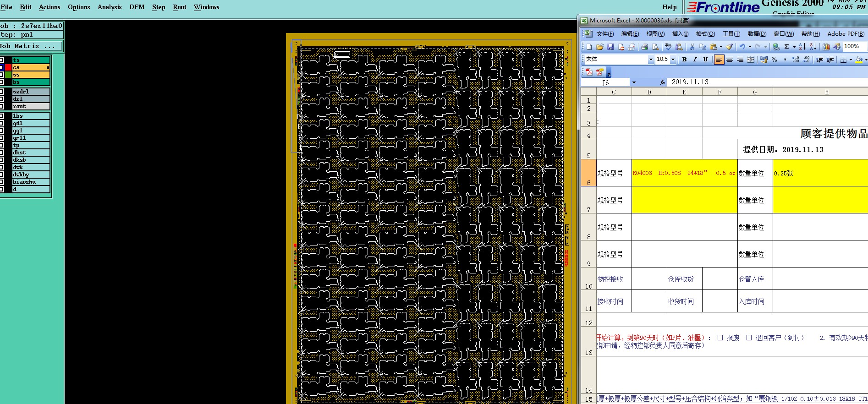Open Print Preview in Excel
Screen dimensions: 868x404
(x=655, y=47)
